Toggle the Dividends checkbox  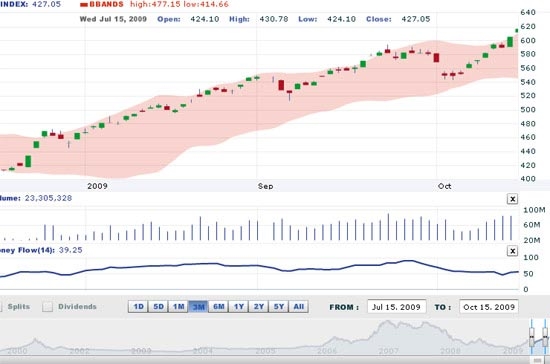(47, 307)
